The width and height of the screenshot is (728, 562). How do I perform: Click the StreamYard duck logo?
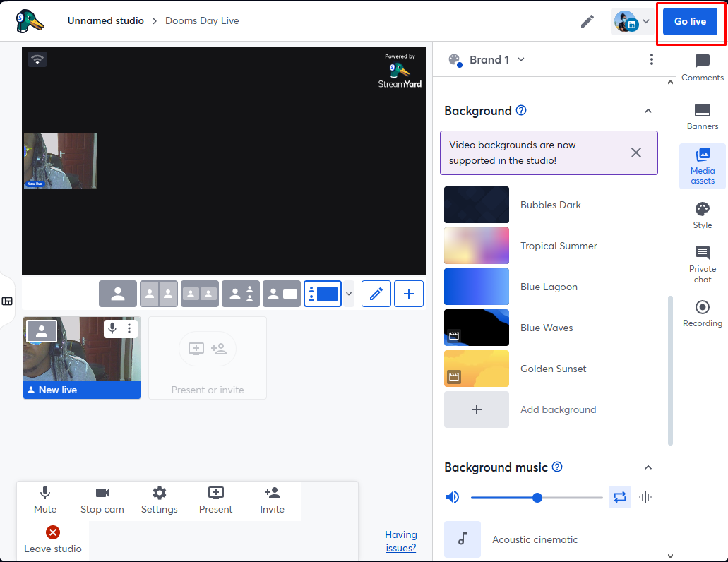[x=30, y=21]
